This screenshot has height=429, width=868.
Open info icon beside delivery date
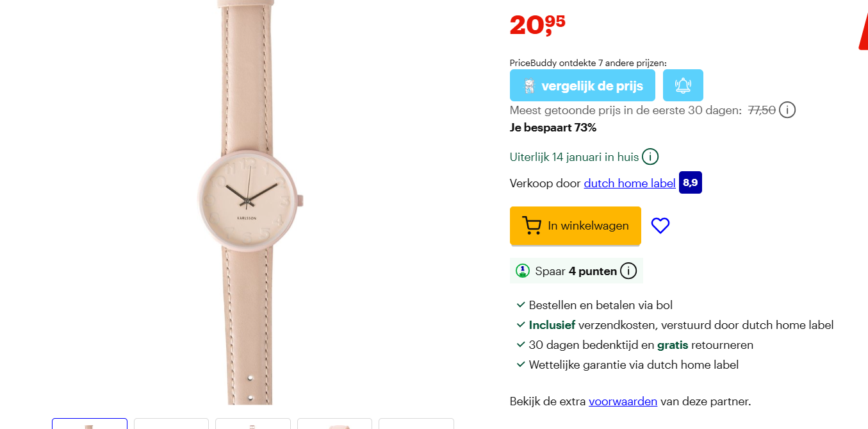650,156
